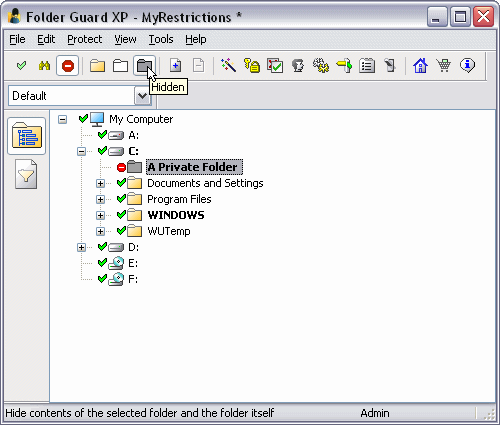Click the shopping cart Purchase icon
500x425 pixels.
[x=444, y=65]
